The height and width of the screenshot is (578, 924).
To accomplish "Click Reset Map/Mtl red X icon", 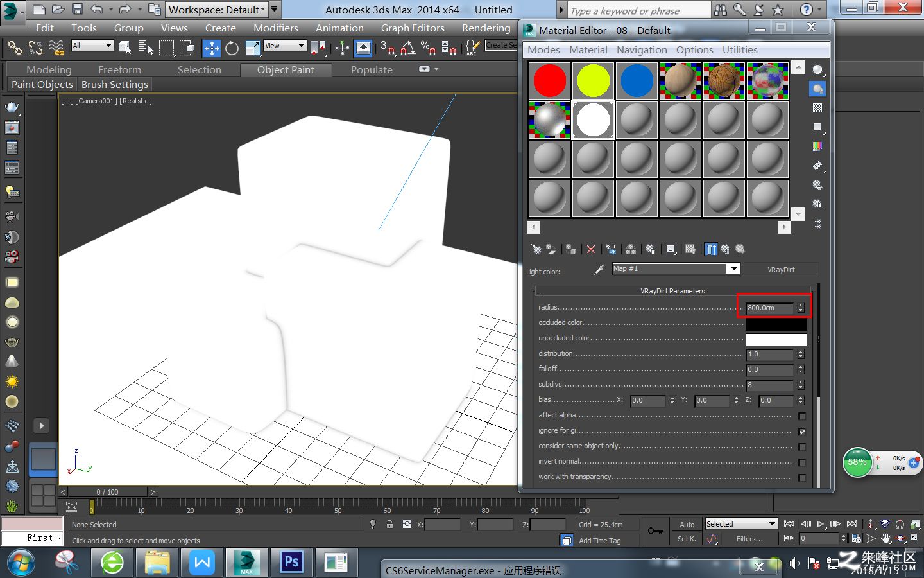I will pos(591,249).
